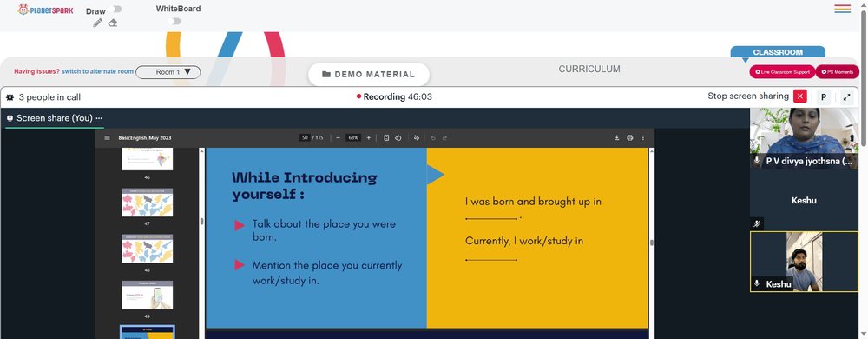
Task: Click 'Currently, I work/study in' line
Action: 524,241
